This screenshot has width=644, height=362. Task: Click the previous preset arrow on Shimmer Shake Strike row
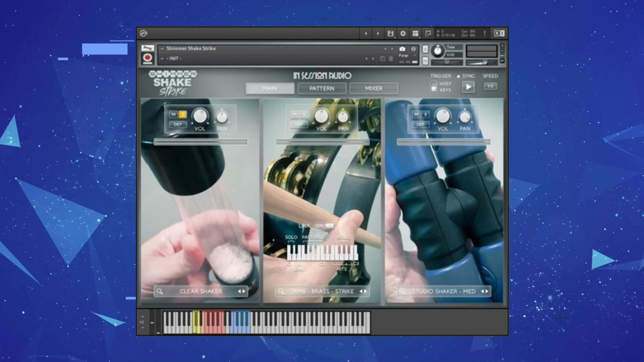[x=385, y=49]
